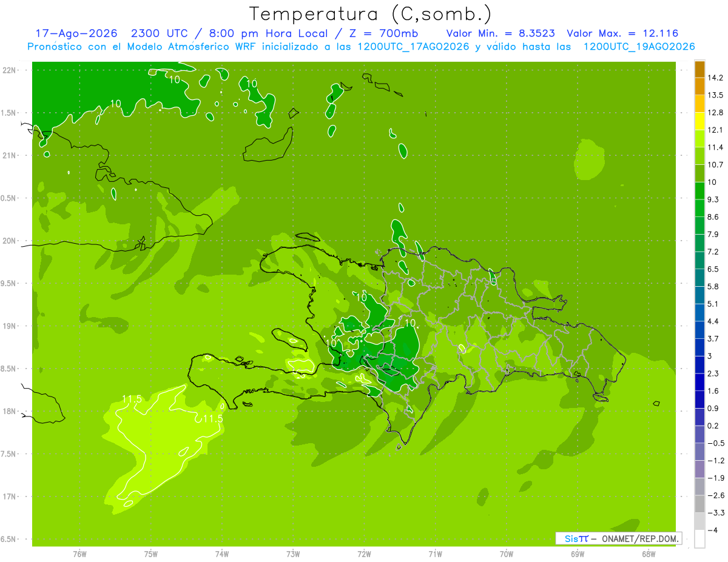Click the '14.2' legend value
This screenshot has height=562, width=728.
pyautogui.click(x=715, y=78)
